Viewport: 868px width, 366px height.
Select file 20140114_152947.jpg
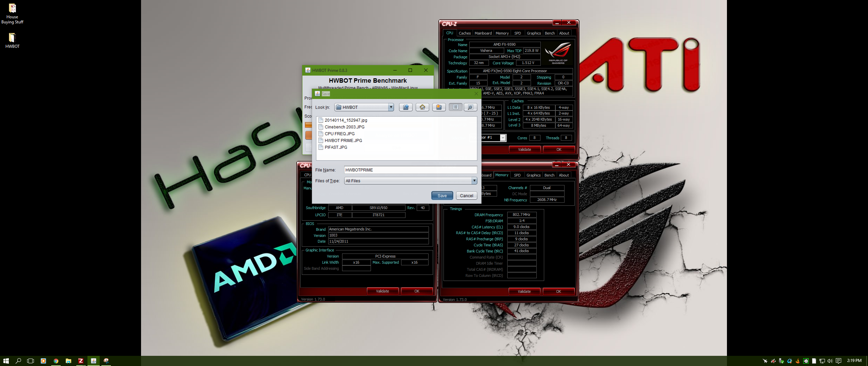(343, 120)
